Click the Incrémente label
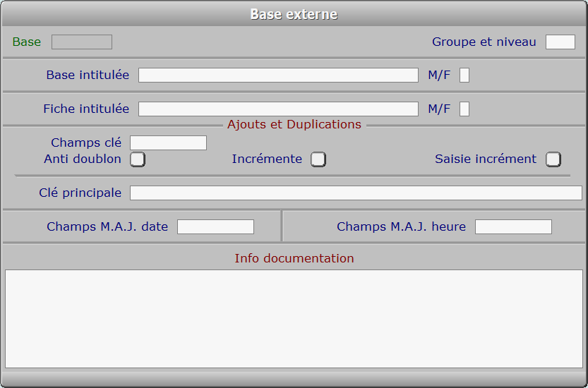This screenshot has width=588, height=388. [x=267, y=159]
